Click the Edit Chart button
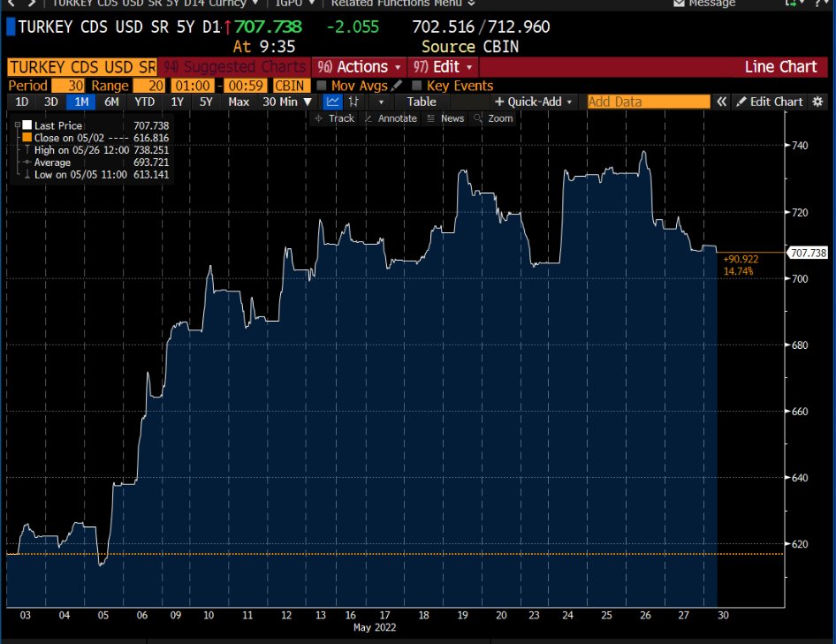 point(770,102)
